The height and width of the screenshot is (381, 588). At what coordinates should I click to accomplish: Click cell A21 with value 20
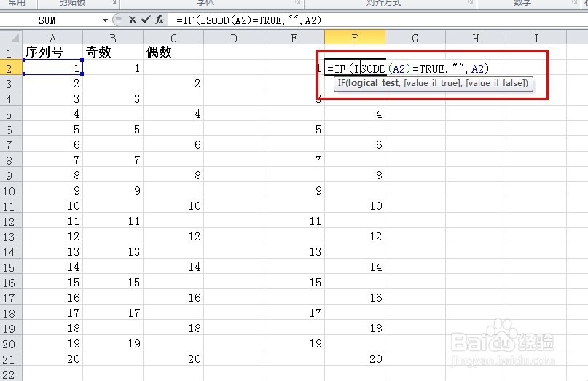point(52,359)
